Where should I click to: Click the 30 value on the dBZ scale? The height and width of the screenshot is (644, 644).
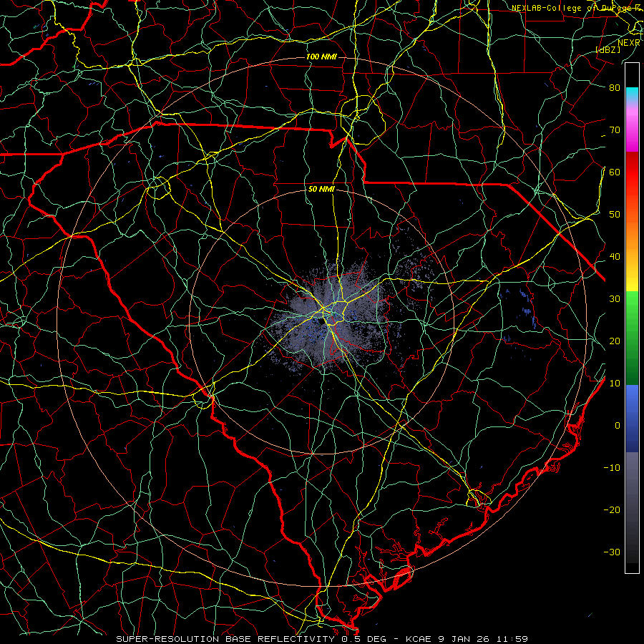click(x=615, y=299)
